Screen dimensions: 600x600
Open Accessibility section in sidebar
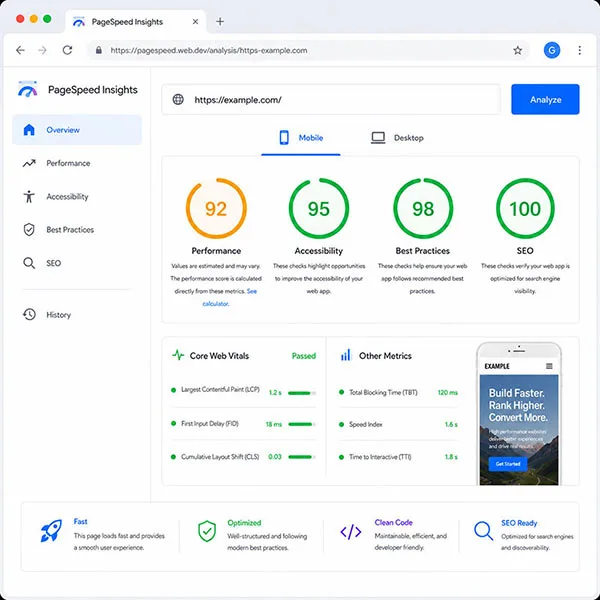[77, 197]
